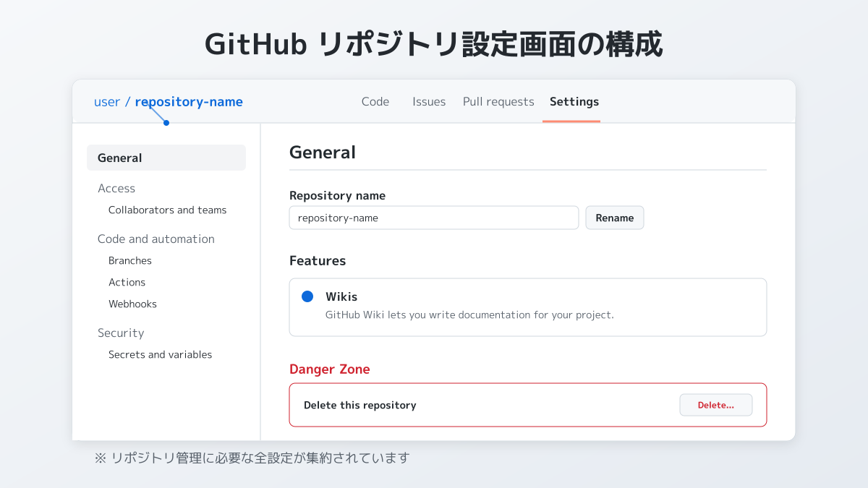Viewport: 868px width, 488px height.
Task: Click the Danger Zone heading
Action: (x=330, y=369)
